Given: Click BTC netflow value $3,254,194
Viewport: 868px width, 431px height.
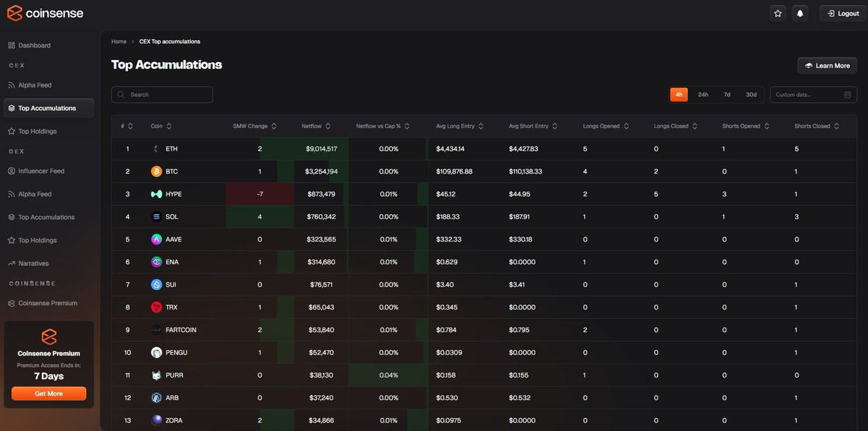Looking at the screenshot, I should pyautogui.click(x=321, y=171).
